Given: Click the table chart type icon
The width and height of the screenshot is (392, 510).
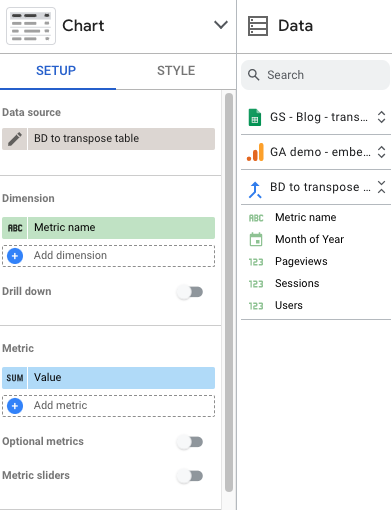Looking at the screenshot, I should [x=31, y=26].
